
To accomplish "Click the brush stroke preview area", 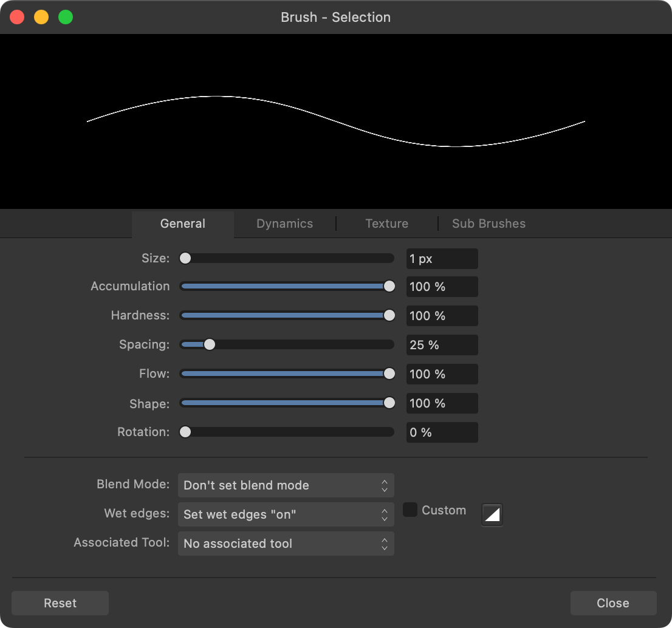I will point(336,120).
